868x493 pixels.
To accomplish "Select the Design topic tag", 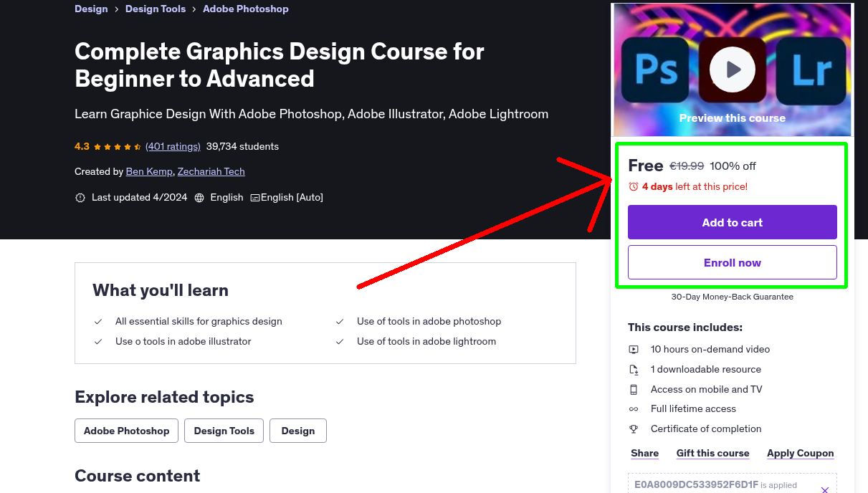I will pyautogui.click(x=298, y=431).
